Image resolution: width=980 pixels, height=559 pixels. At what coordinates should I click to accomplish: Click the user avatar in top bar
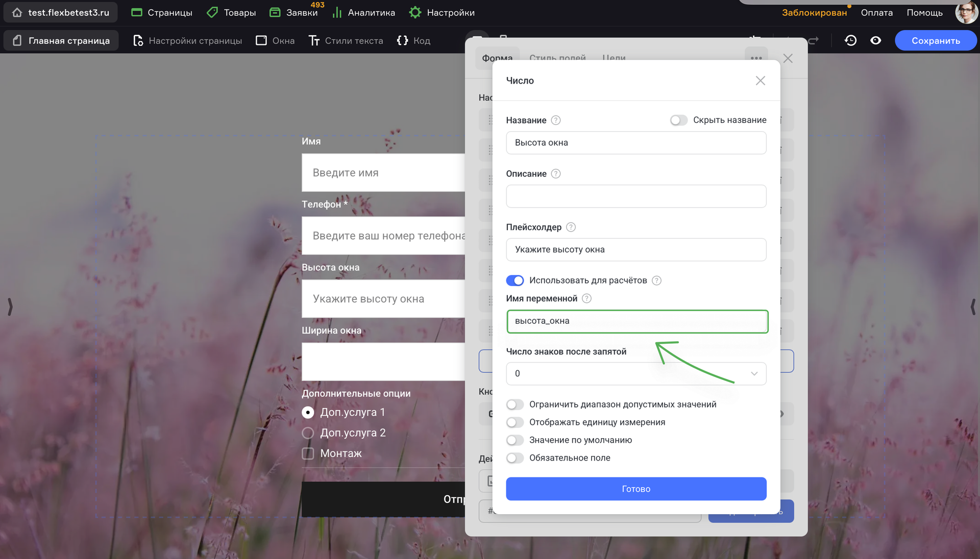pos(966,12)
